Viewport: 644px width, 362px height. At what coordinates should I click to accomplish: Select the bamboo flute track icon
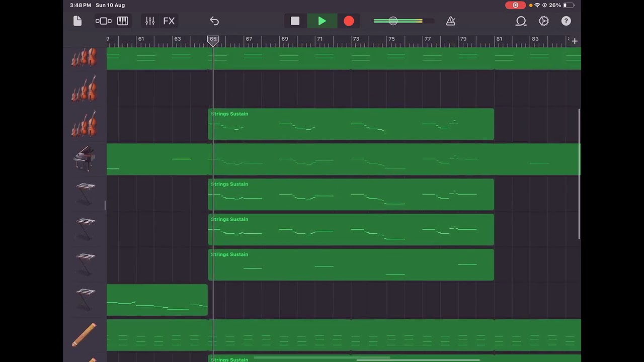(84, 335)
